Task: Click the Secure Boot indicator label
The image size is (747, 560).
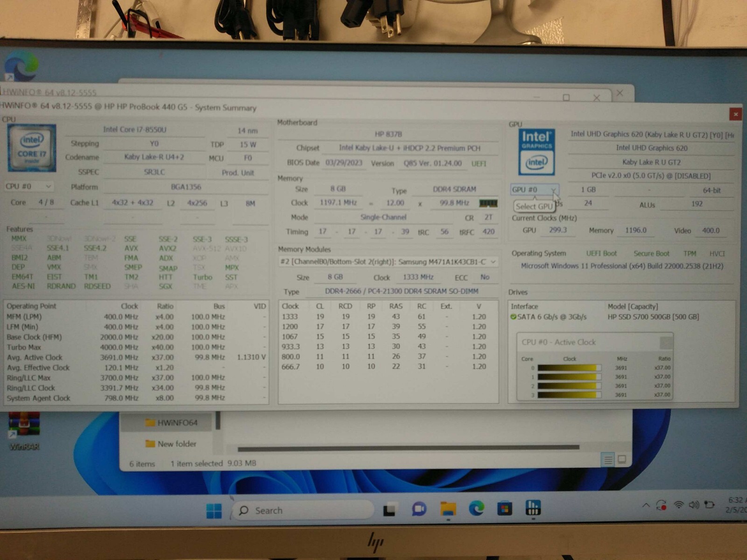Action: click(651, 254)
